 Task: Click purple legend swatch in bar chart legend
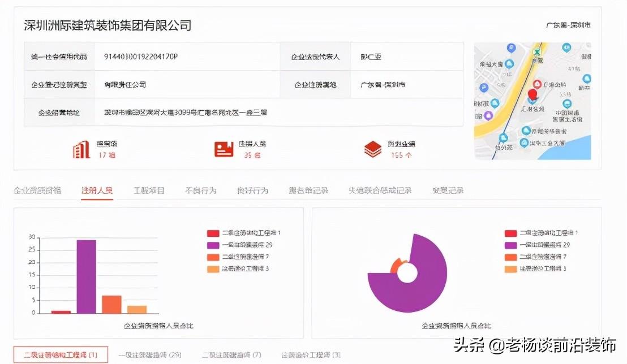click(213, 245)
